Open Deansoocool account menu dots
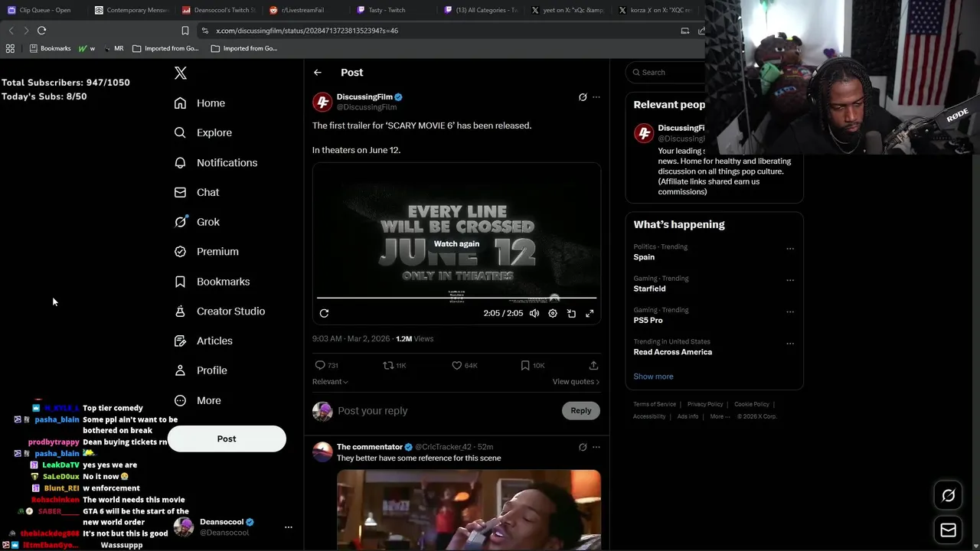Screen dimensions: 980x551 289,527
